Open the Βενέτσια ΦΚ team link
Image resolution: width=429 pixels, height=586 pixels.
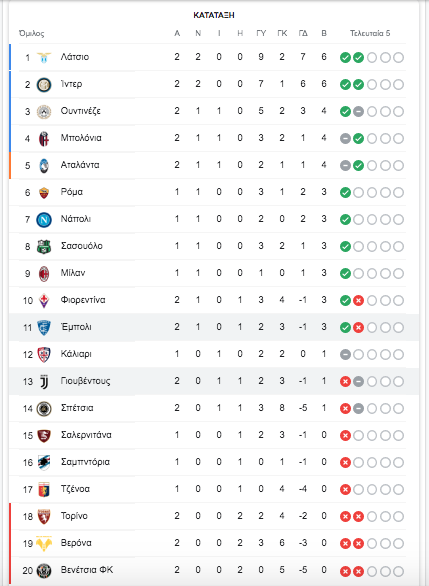(87, 570)
